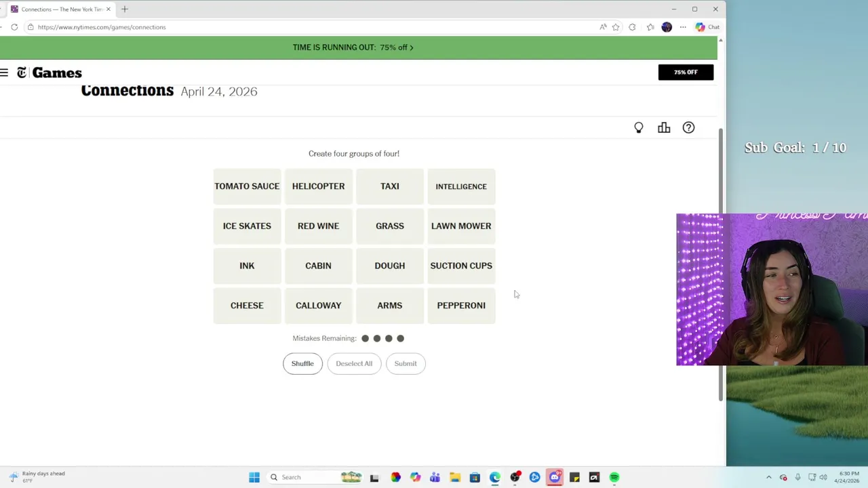
Task: Click the Deselect All button
Action: 354,363
